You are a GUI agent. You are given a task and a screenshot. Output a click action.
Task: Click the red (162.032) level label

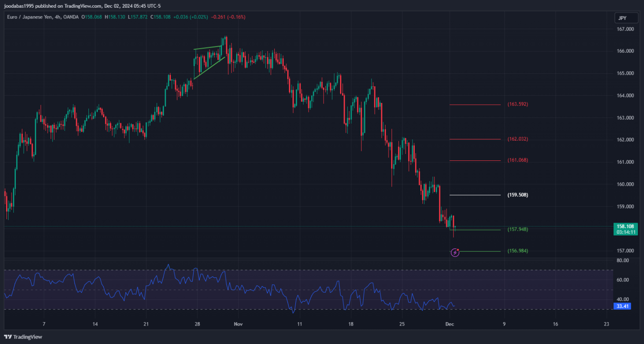pos(518,139)
